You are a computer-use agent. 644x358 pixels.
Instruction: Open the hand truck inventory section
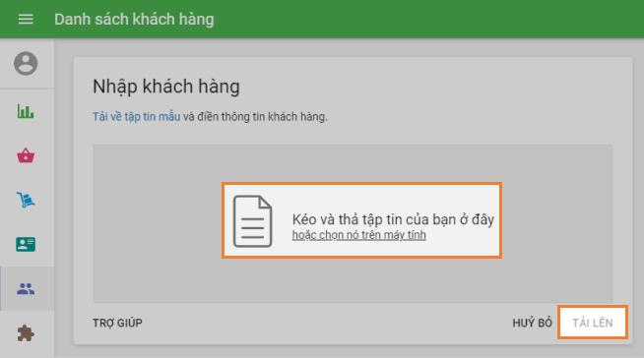pyautogui.click(x=26, y=200)
